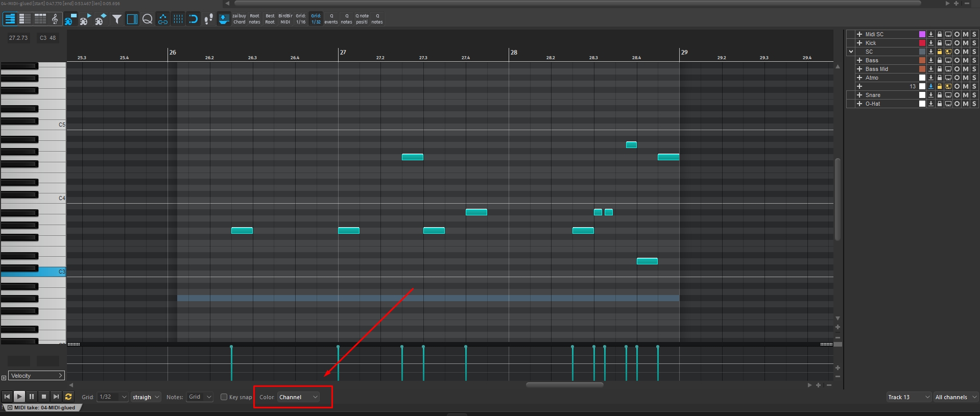
Task: Click the C3 key on piano keyboard
Action: [33, 272]
